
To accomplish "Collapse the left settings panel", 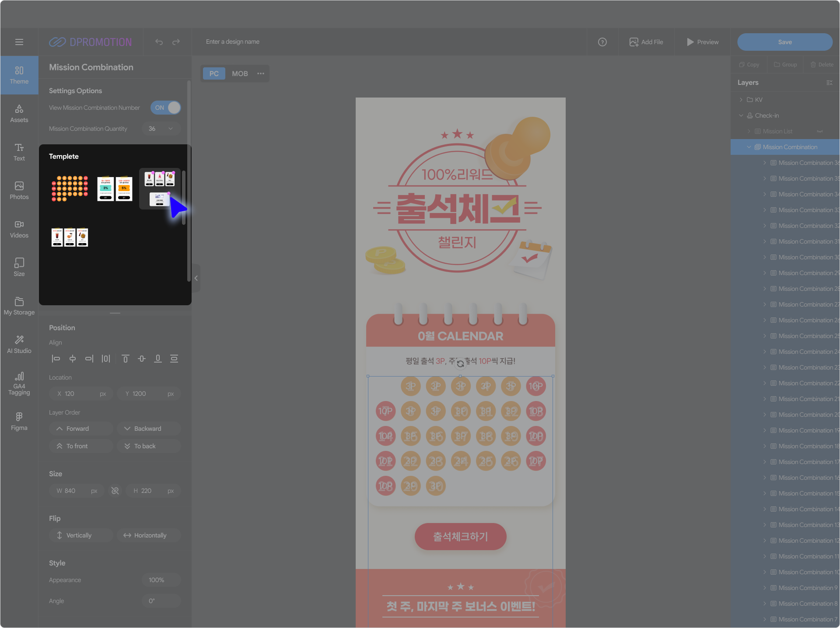I will 196,278.
